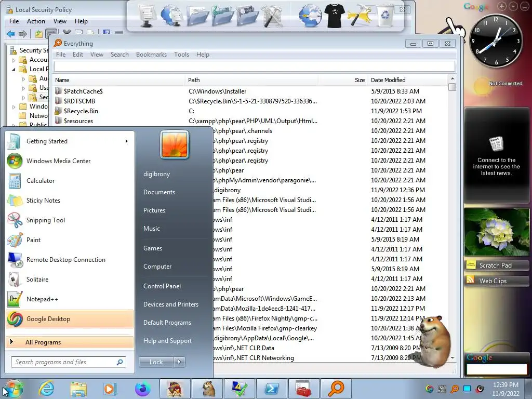
Task: Click the Google sidebar search field
Action: [x=497, y=369]
